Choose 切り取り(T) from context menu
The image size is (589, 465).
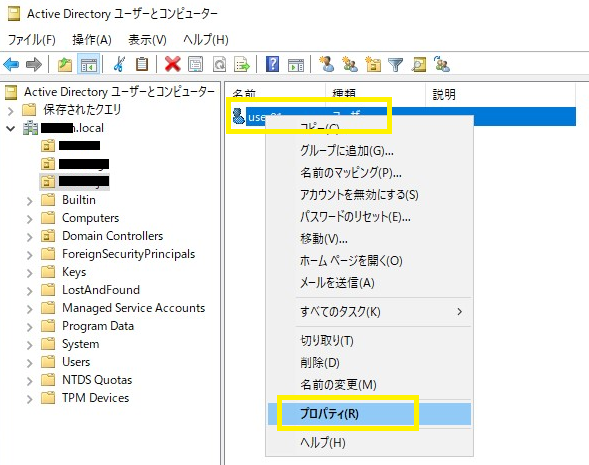[369, 341]
